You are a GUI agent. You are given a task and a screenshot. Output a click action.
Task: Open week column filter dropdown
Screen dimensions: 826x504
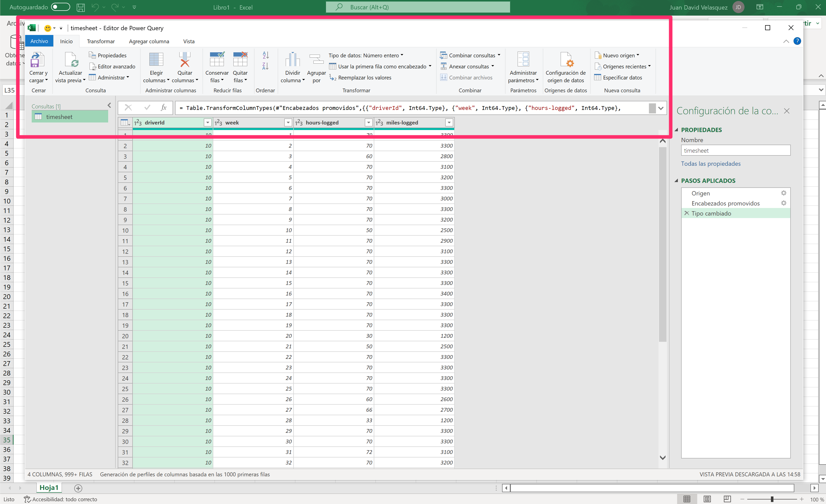tap(288, 123)
